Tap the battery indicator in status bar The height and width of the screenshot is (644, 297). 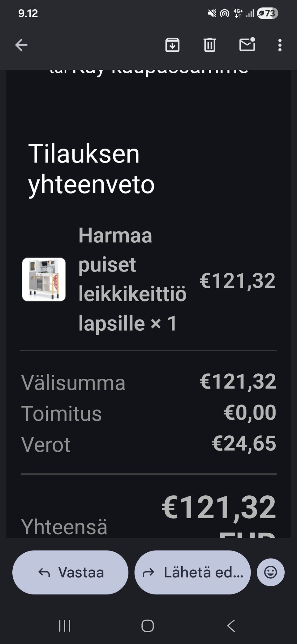pyautogui.click(x=267, y=13)
